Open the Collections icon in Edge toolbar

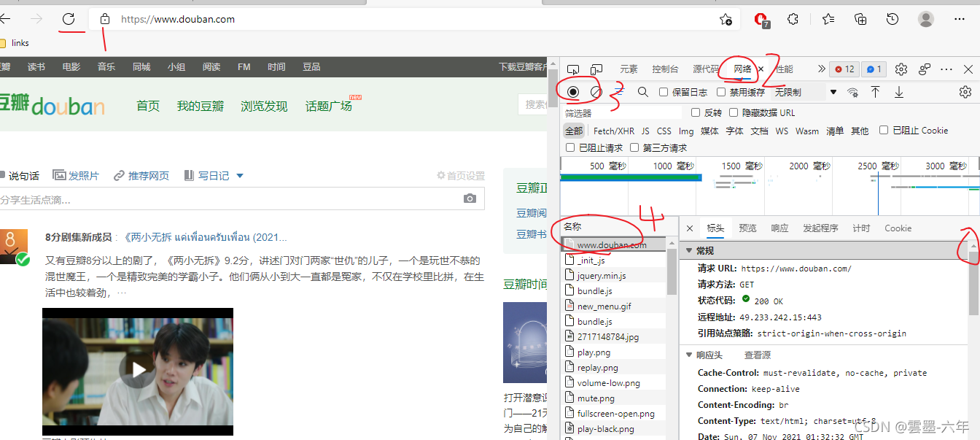(x=860, y=19)
